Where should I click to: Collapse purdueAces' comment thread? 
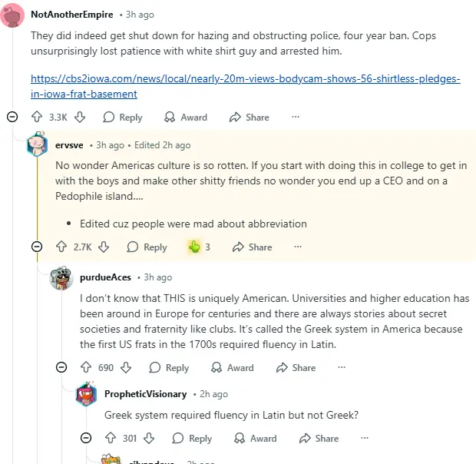[x=61, y=368]
